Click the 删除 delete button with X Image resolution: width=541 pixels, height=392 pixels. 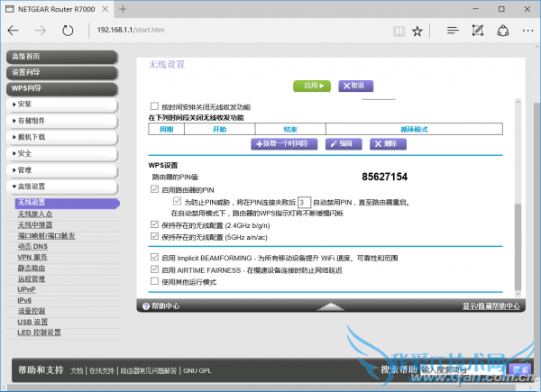click(388, 144)
